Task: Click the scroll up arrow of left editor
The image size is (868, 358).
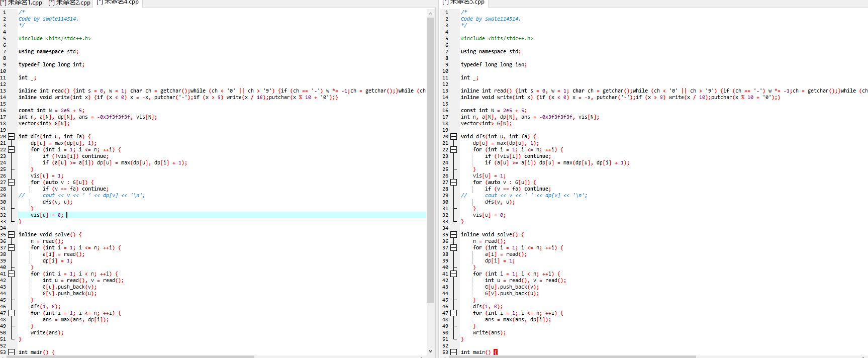Action: [430, 13]
